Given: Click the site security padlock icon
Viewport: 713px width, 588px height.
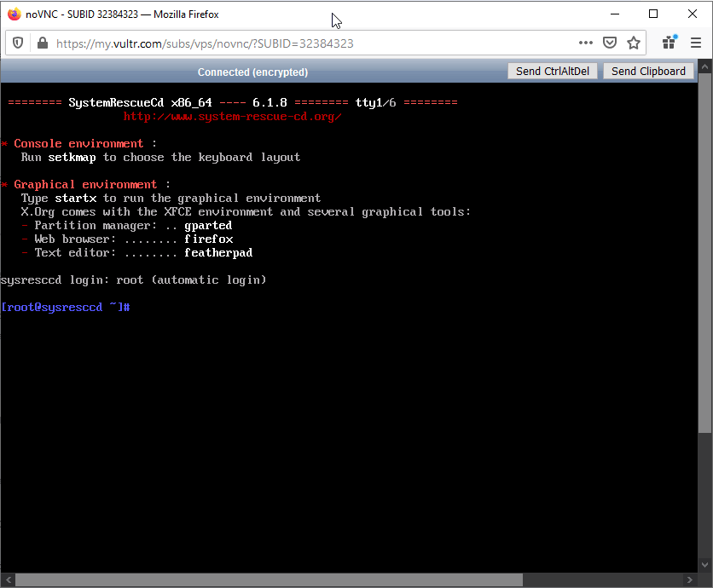Looking at the screenshot, I should point(43,43).
